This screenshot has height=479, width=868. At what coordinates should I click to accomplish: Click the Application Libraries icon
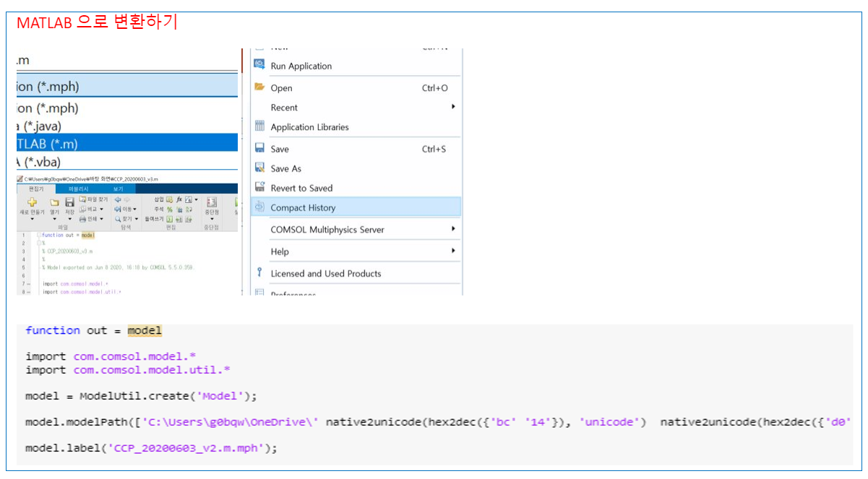tap(259, 126)
